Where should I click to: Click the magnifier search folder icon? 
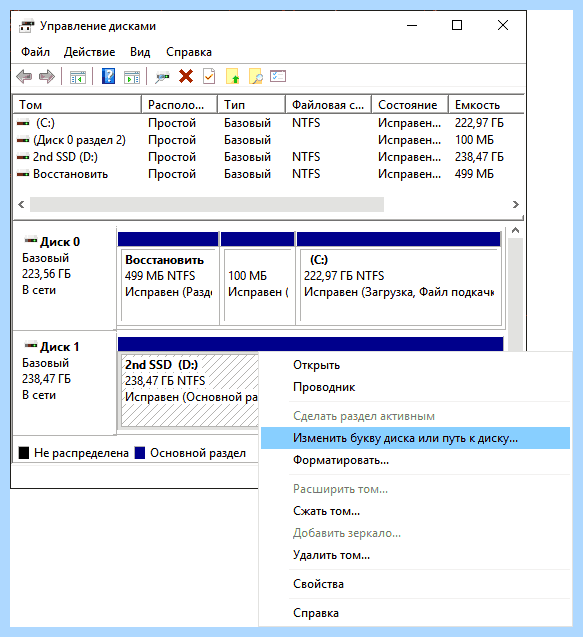click(x=256, y=76)
